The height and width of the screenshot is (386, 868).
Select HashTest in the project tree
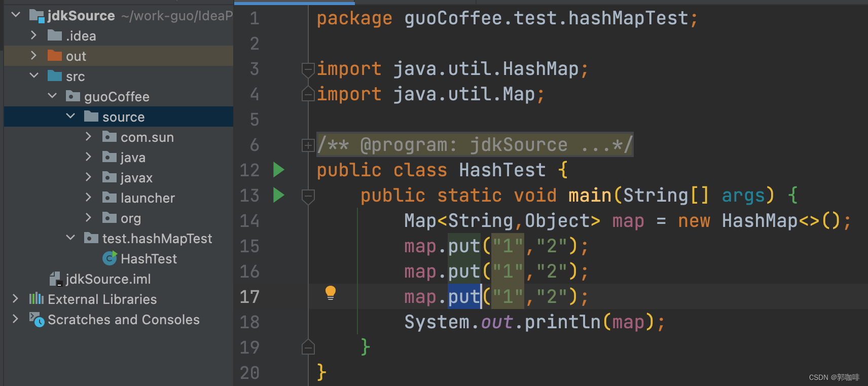point(119,258)
